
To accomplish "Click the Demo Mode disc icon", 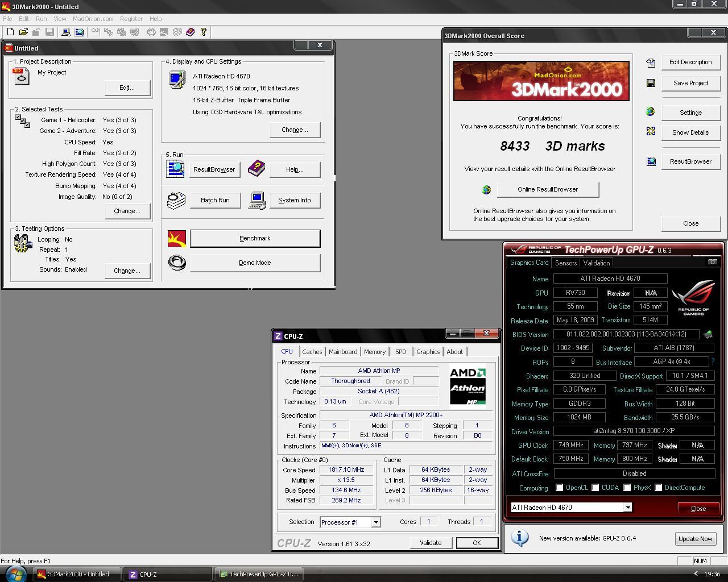I will (x=177, y=263).
